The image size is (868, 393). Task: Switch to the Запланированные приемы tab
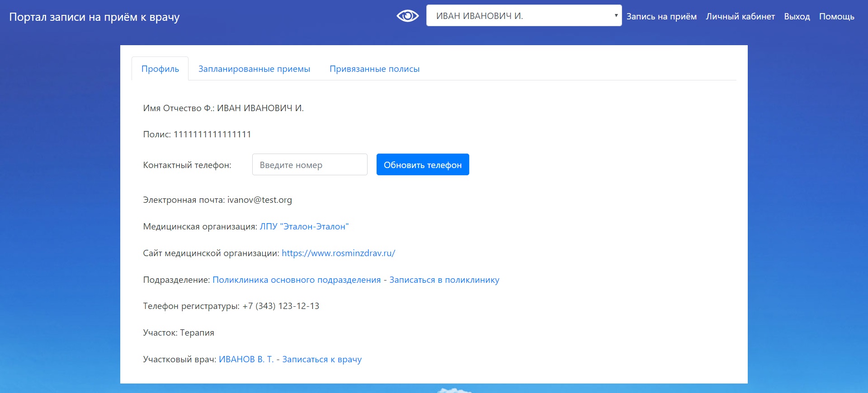pos(254,69)
